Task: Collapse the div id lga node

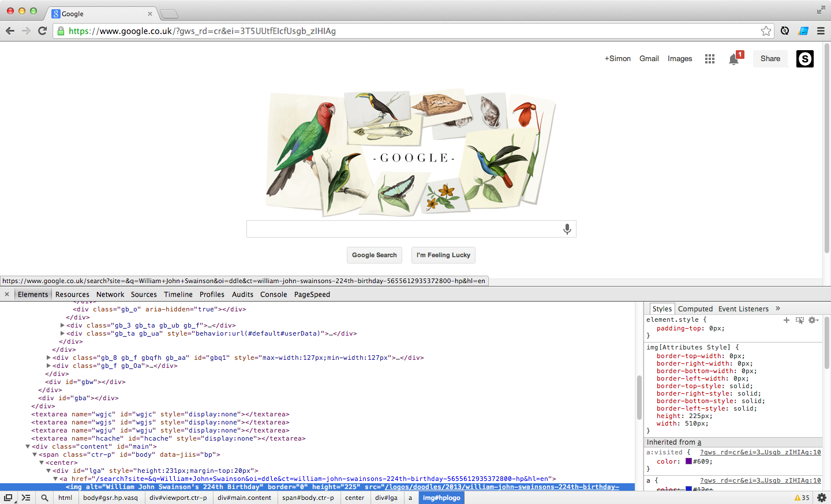Action: click(48, 471)
